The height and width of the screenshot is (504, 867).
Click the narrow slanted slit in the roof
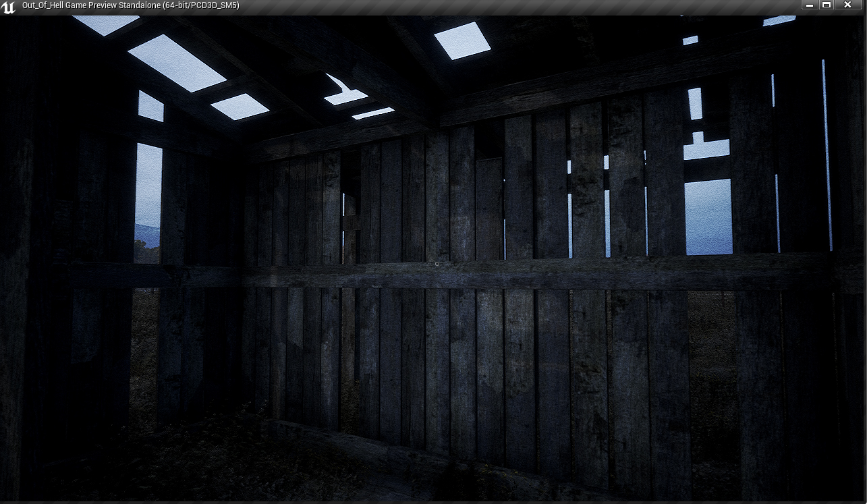pos(372,113)
